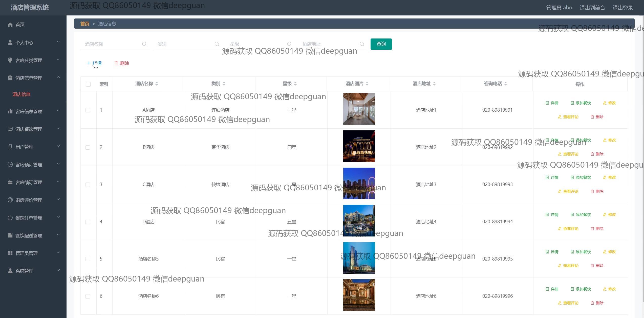
Task: Open the C酒店 thumbnail image
Action: (359, 184)
